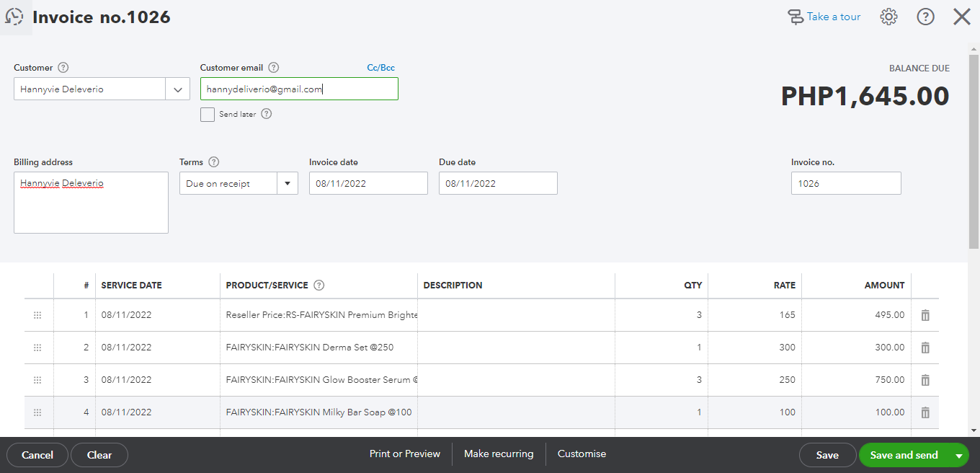Expand the Customer dropdown

click(x=178, y=89)
